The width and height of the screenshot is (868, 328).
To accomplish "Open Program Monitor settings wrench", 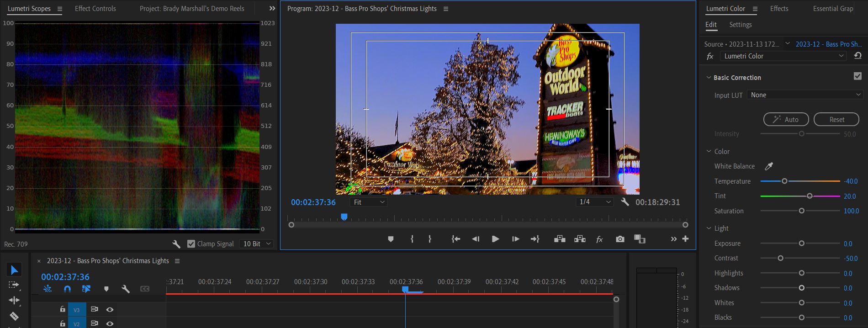I will [x=625, y=202].
